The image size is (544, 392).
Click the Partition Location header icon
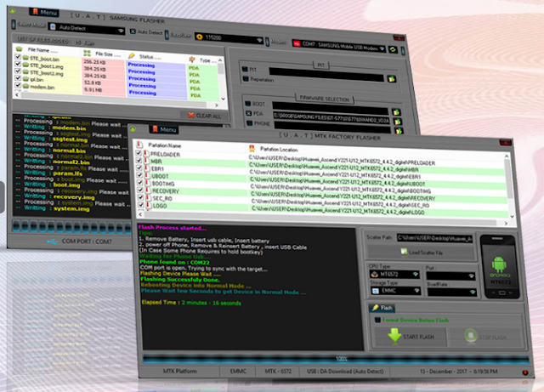(x=252, y=149)
